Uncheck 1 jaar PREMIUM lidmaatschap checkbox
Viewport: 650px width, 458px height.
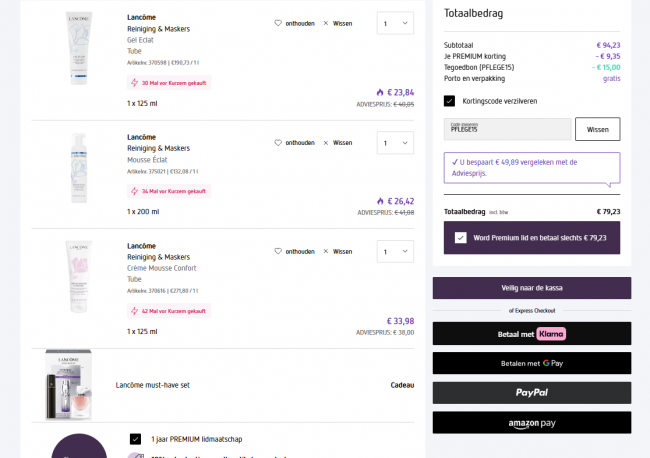[135, 438]
